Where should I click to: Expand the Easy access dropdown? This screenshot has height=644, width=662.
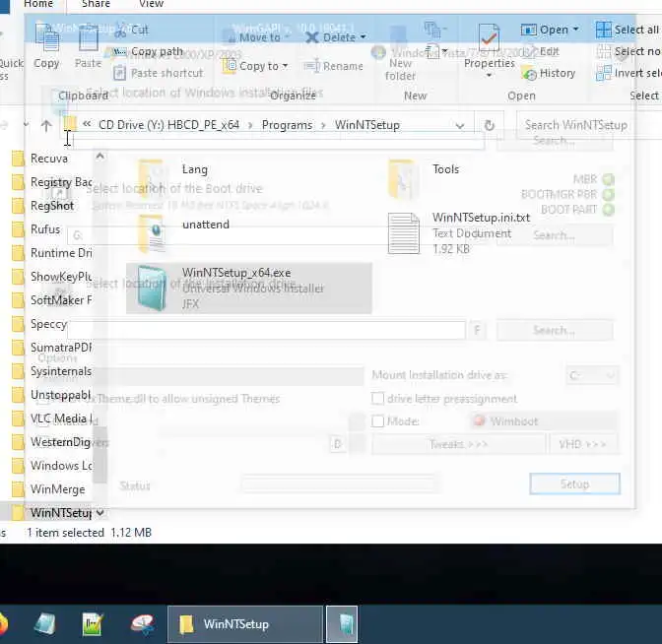click(x=436, y=51)
